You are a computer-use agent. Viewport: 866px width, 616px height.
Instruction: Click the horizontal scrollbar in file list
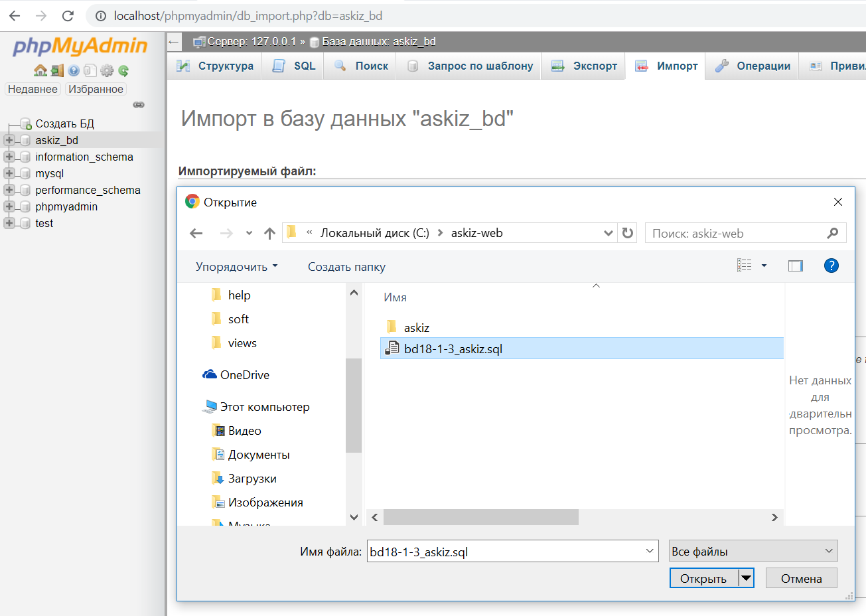click(480, 517)
